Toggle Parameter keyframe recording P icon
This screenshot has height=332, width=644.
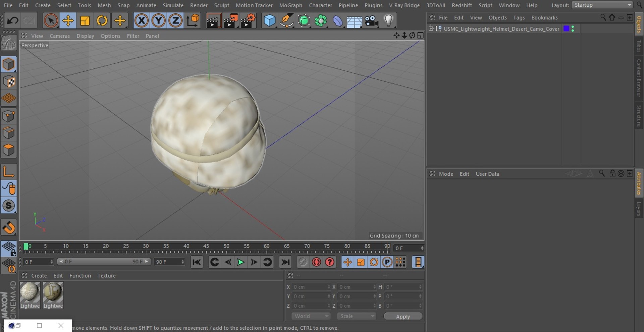point(387,262)
